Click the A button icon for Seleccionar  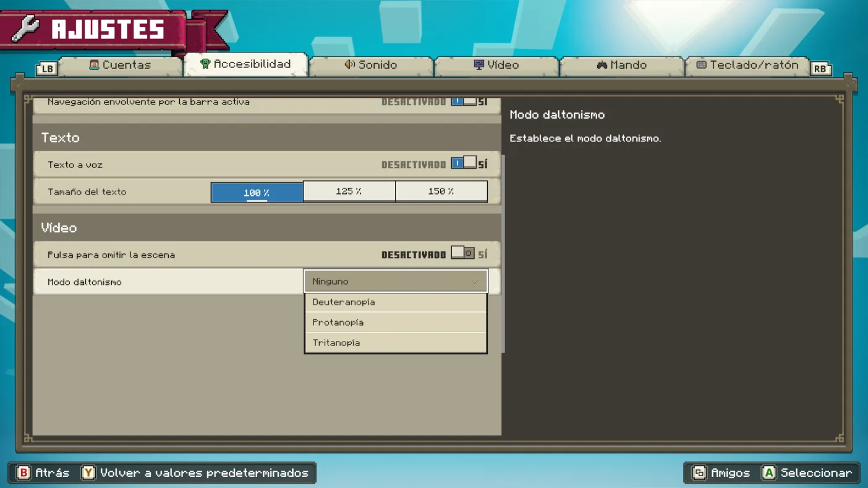tap(768, 473)
